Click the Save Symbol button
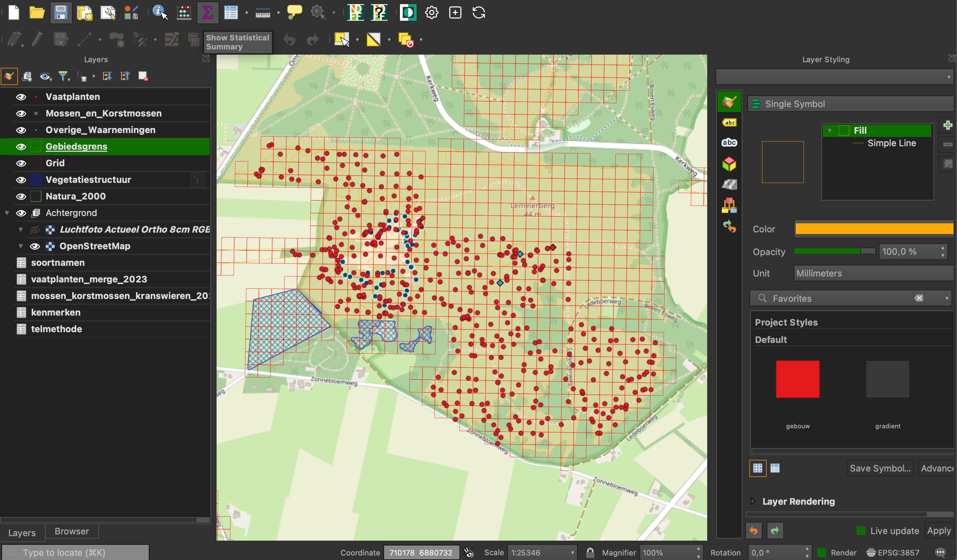 [x=880, y=468]
